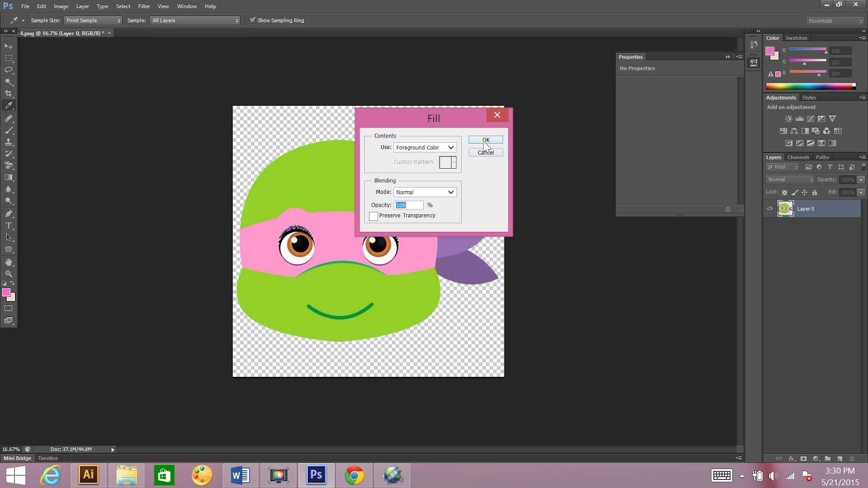Create a new group folder
The image size is (868, 488).
(827, 459)
